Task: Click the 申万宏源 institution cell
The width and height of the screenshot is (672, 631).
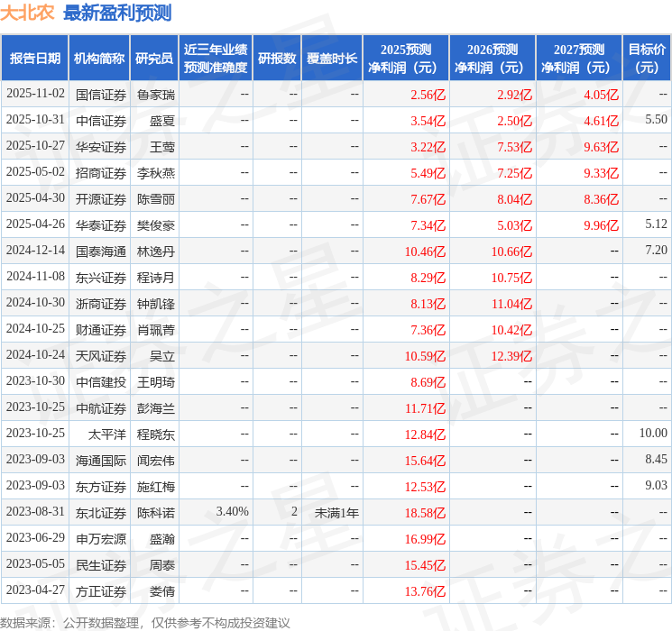Action: pos(101,539)
